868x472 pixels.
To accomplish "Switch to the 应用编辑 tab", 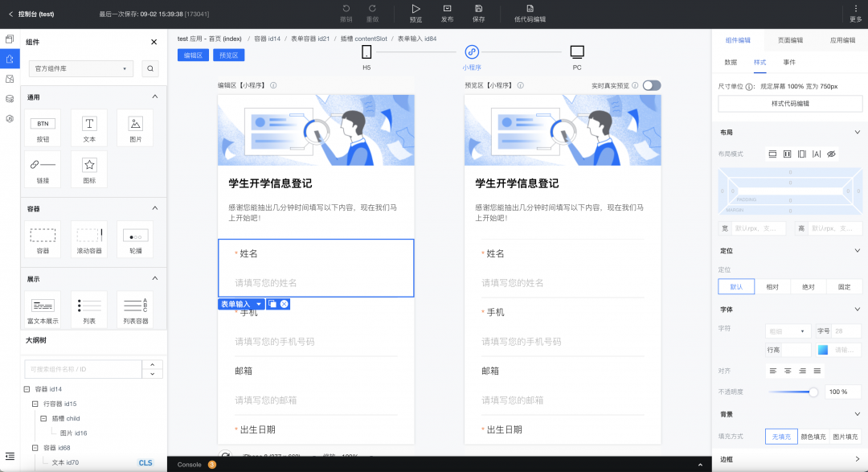I will (x=842, y=40).
